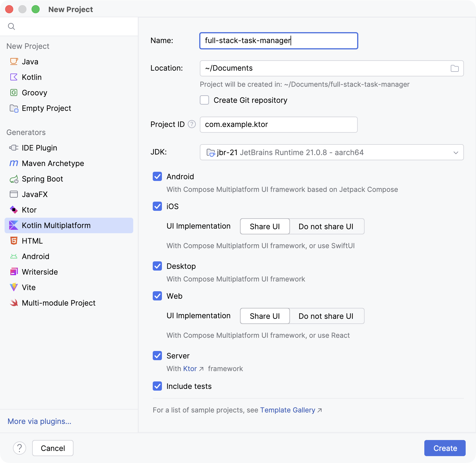The width and height of the screenshot is (476, 463).
Task: Select Multi-module Project generator
Action: pos(69,303)
